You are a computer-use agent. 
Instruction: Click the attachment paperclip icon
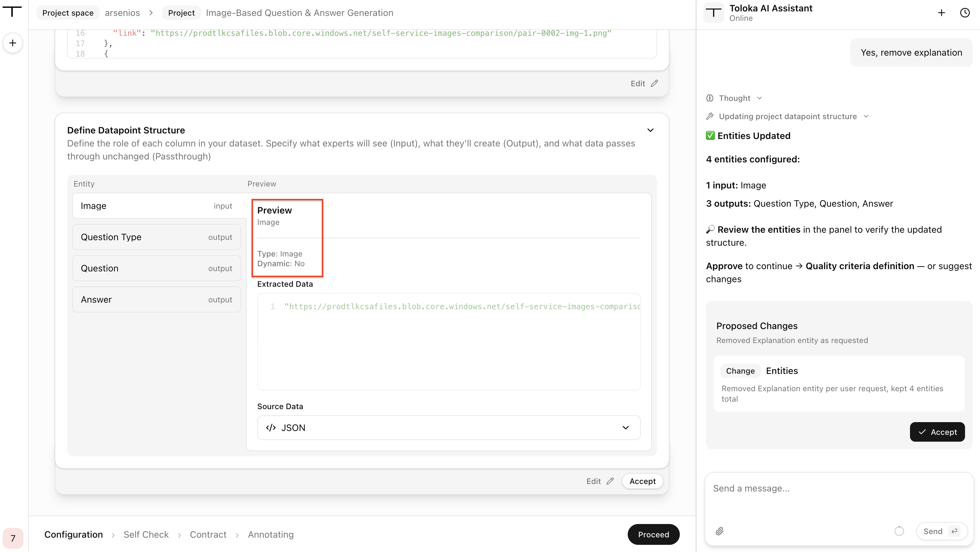tap(720, 531)
